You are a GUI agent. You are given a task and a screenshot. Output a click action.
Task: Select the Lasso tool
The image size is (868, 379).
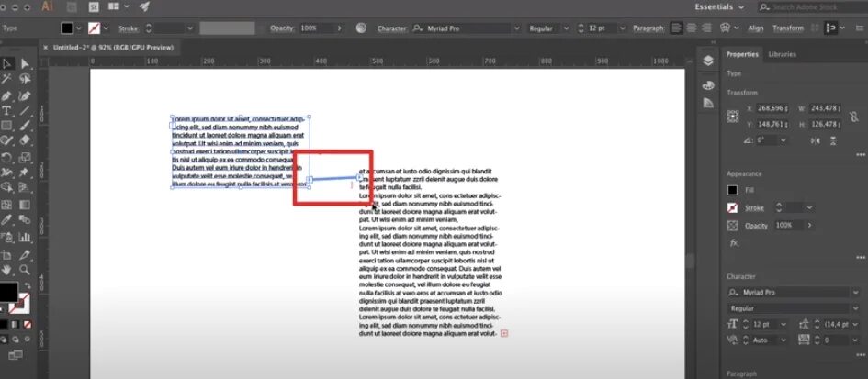(25, 80)
